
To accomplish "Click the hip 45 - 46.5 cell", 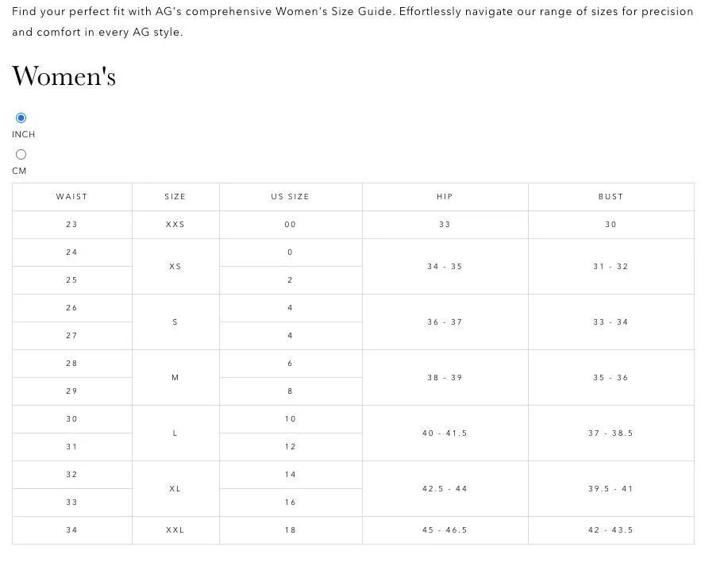I will tap(445, 530).
